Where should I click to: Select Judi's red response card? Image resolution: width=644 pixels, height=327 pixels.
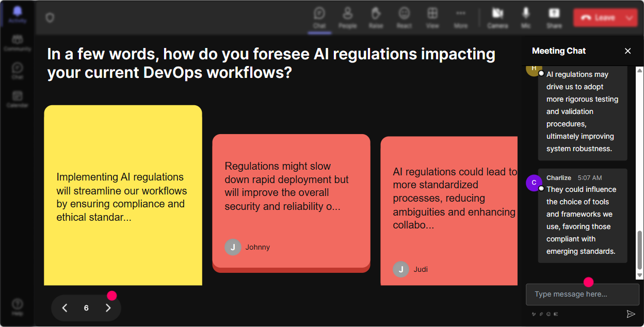(x=449, y=211)
